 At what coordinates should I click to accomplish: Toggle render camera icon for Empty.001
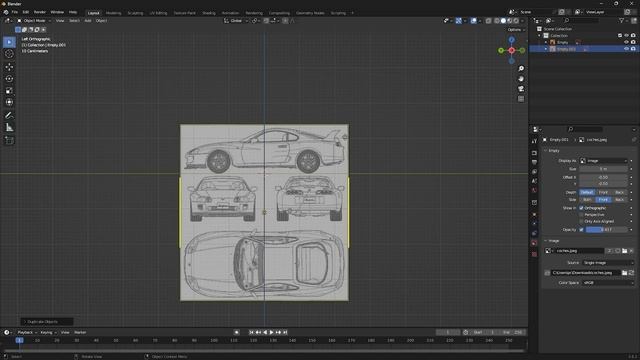tap(633, 49)
